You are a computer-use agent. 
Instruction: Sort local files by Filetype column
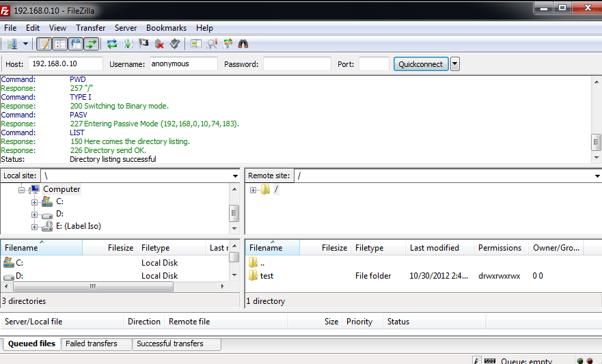171,248
